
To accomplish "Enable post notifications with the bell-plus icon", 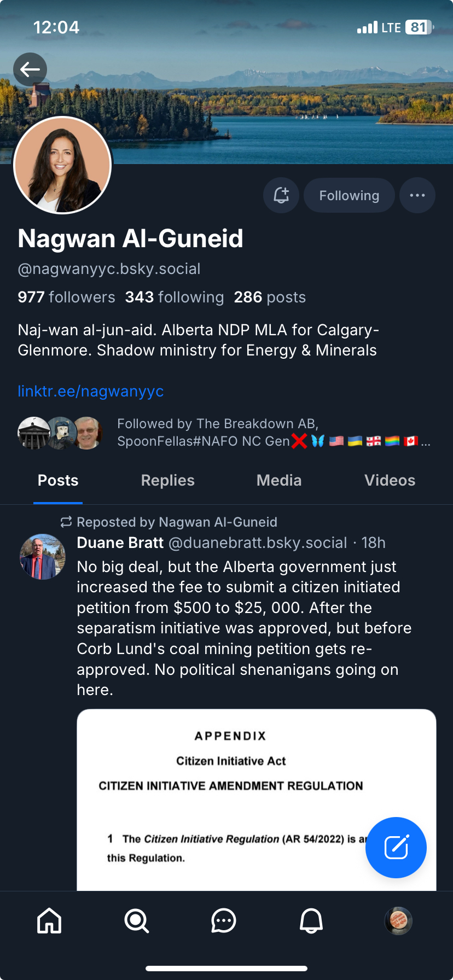I will click(x=281, y=195).
